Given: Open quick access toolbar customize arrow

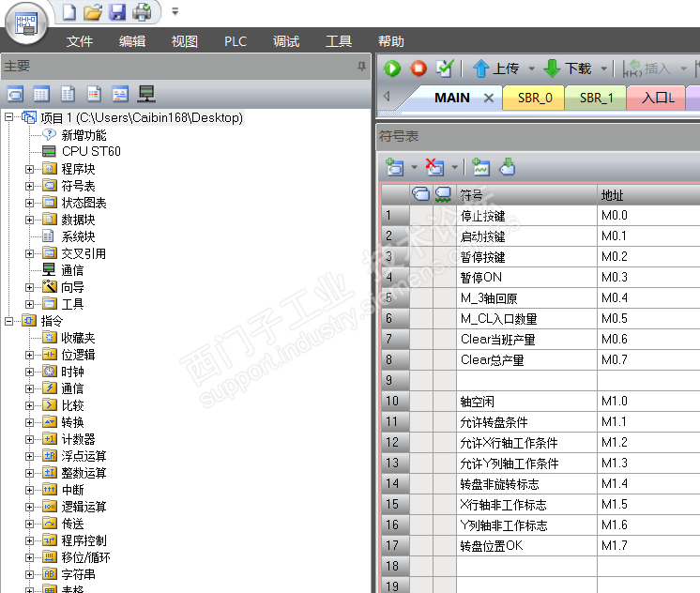Looking at the screenshot, I should tap(175, 11).
